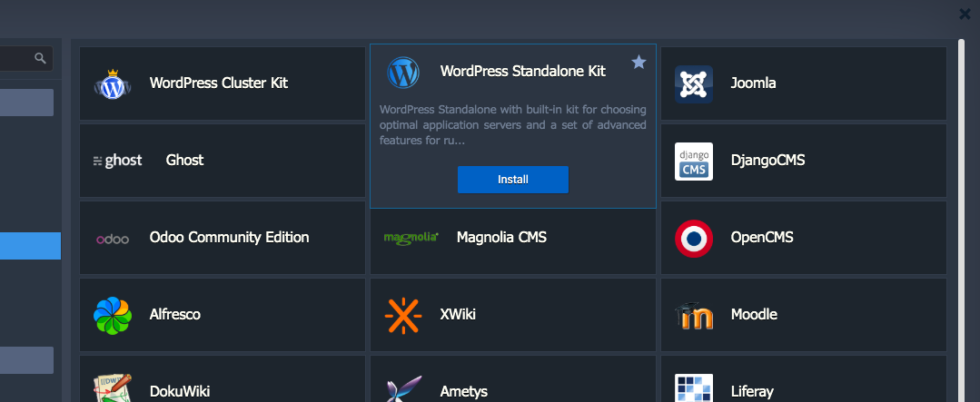The image size is (980, 402).
Task: Select the highlighted blue sidebar category
Action: [x=30, y=246]
